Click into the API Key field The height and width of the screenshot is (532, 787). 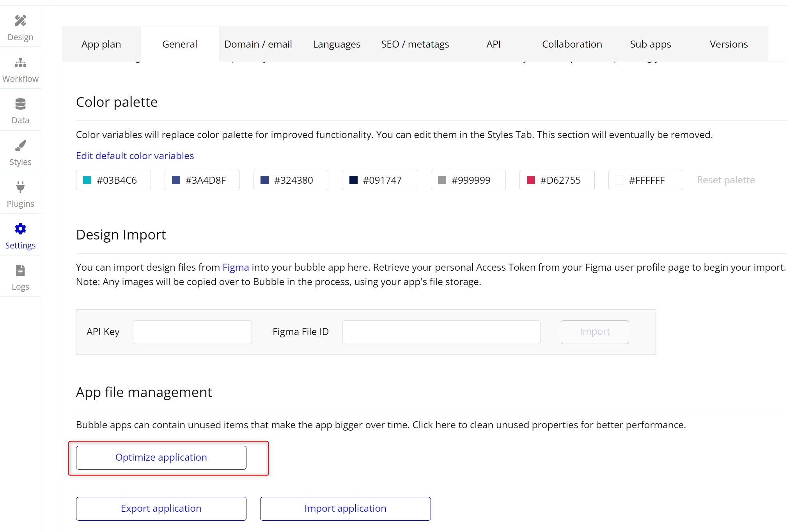tap(192, 332)
